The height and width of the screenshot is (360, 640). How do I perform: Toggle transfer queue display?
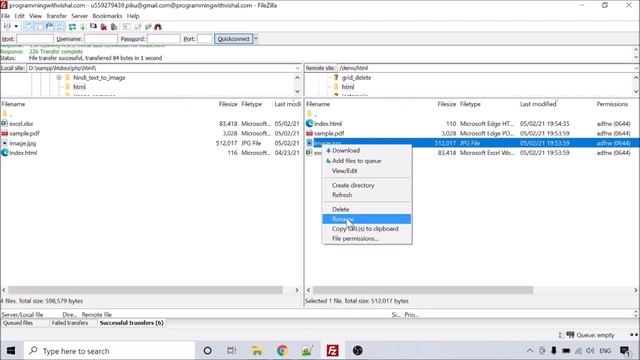[60, 27]
